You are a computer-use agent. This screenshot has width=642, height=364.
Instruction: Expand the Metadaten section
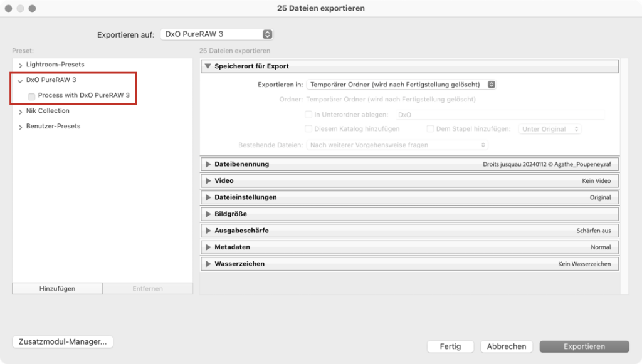coord(208,247)
